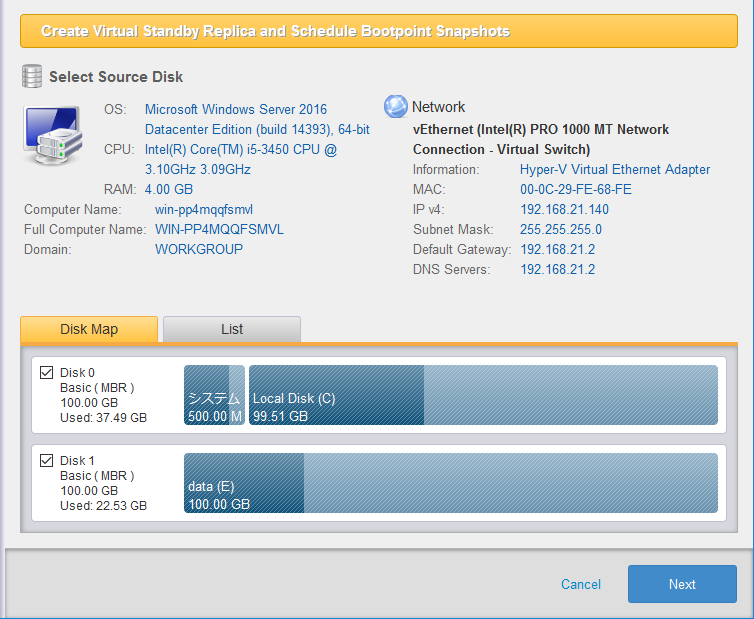Switch to the List tab
This screenshot has width=754, height=619.
click(x=231, y=329)
